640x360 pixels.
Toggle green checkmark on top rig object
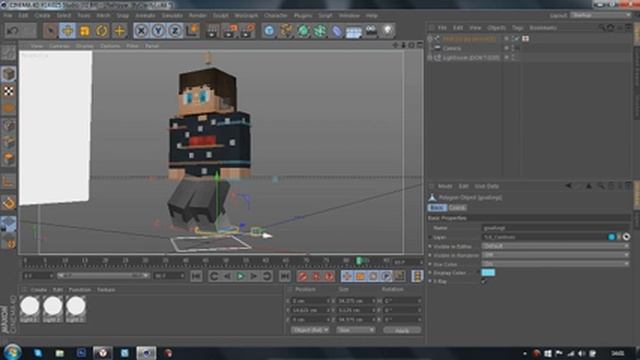click(x=516, y=38)
